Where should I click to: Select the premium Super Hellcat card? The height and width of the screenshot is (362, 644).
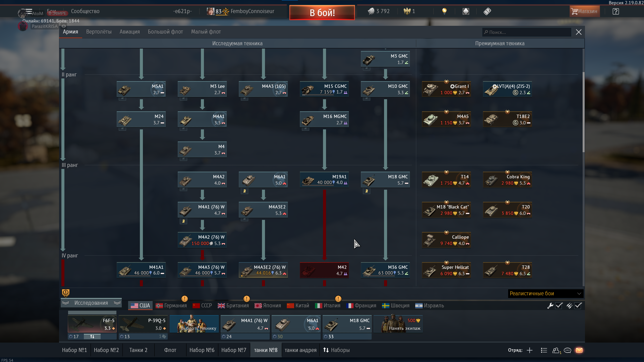(446, 270)
